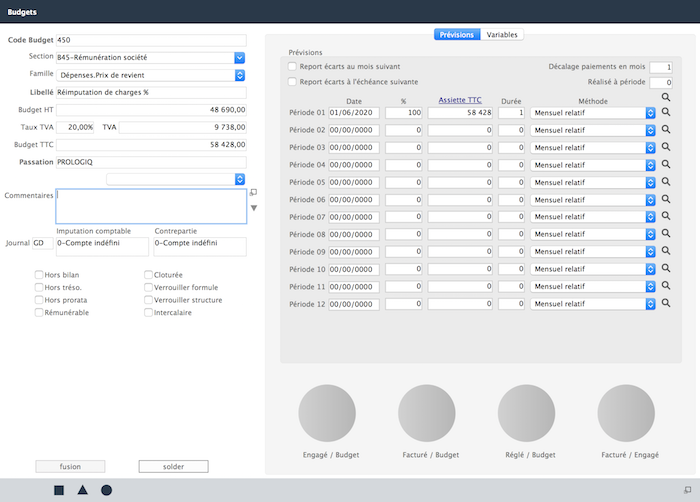This screenshot has height=502, width=700.
Task: Click the Engagé / Budget gauge
Action: (327, 413)
